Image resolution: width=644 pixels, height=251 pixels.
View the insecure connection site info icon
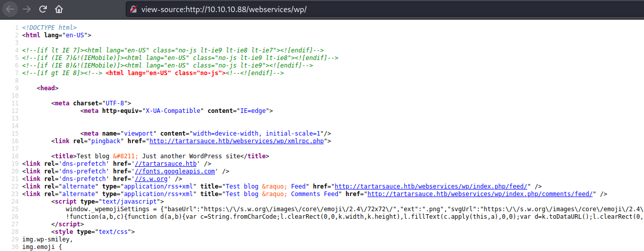[133, 9]
